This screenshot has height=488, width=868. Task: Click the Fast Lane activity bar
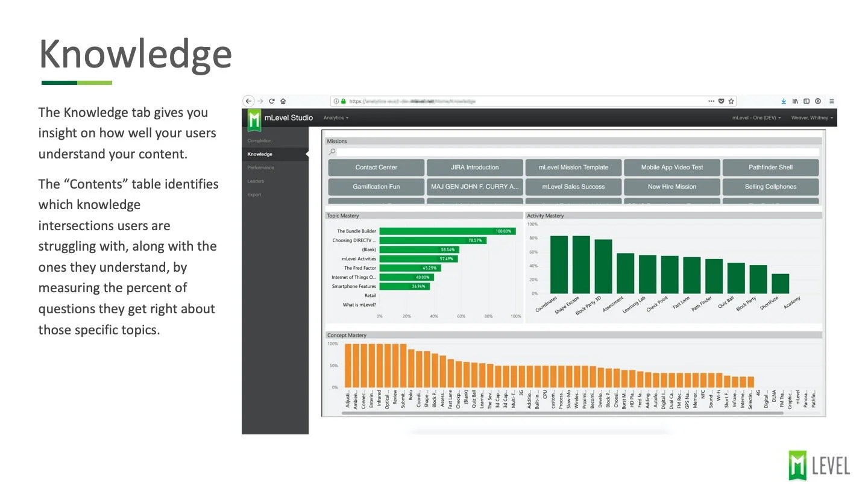692,275
